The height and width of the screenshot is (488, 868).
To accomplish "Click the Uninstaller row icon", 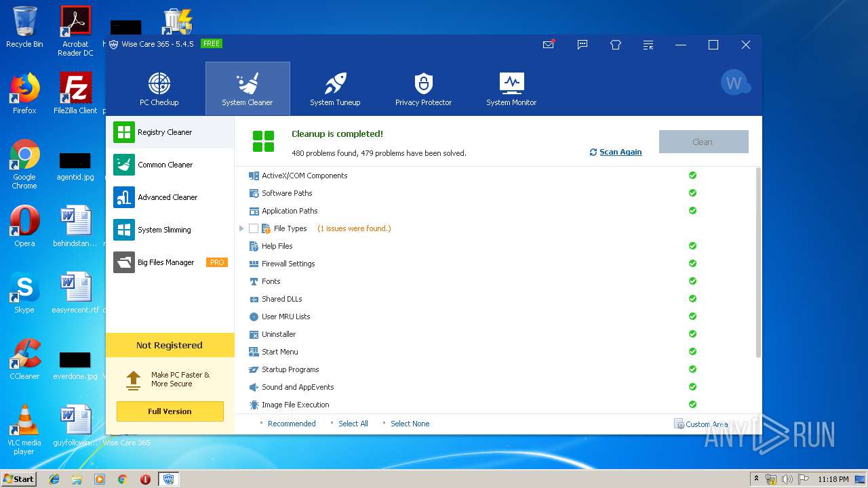I will pyautogui.click(x=254, y=334).
